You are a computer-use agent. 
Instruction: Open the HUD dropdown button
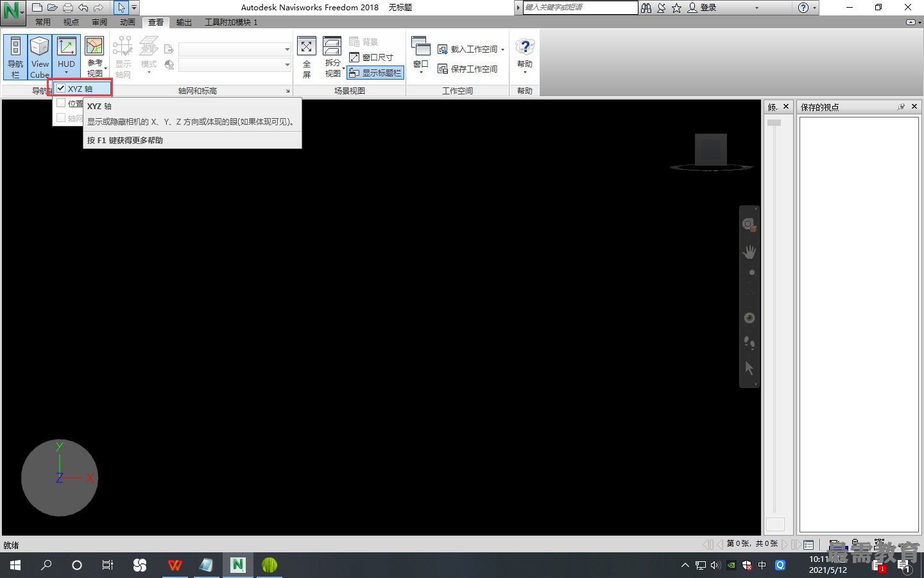[67, 57]
